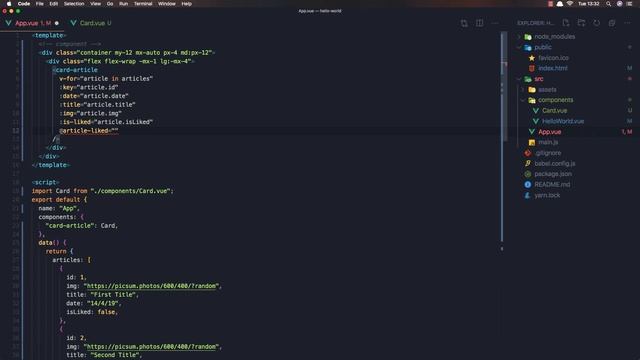
Task: Click the Siri icon in menu bar
Action: click(x=619, y=4)
